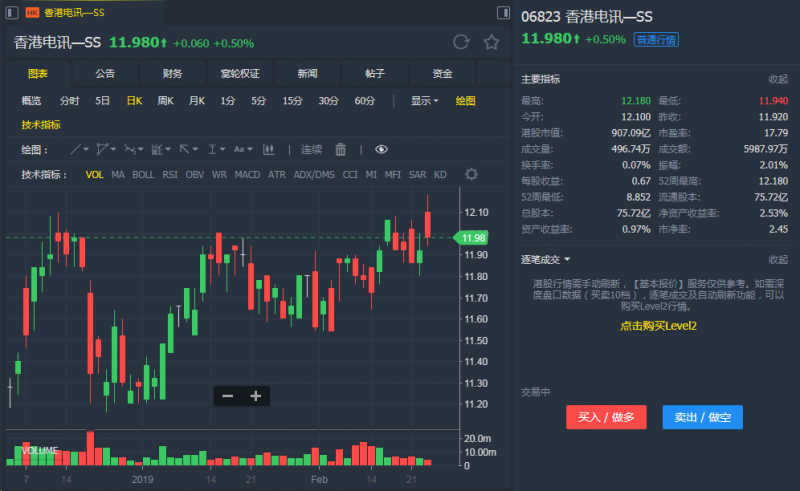Open channel tool dropdown arrow
This screenshot has width=800, height=491.
[x=168, y=150]
